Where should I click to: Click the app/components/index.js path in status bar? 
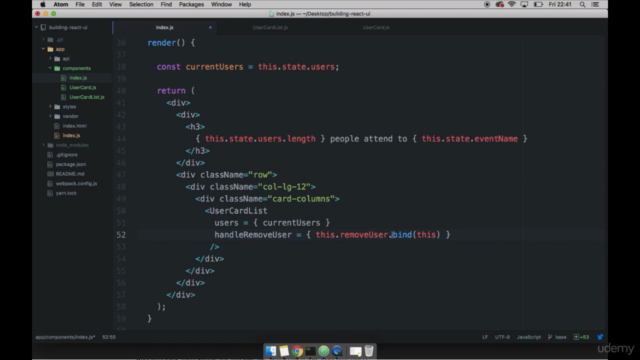65,337
